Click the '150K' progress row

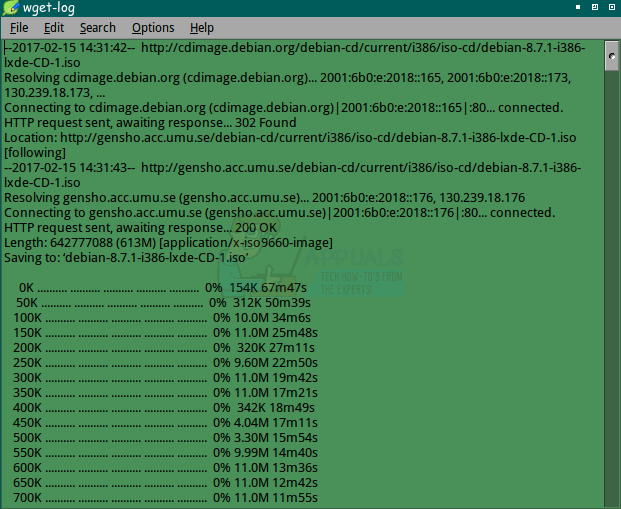(x=165, y=333)
